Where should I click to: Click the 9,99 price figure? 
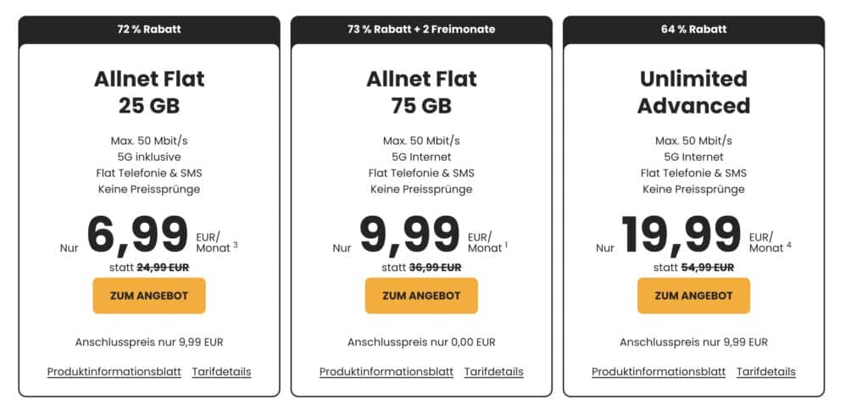pos(409,235)
